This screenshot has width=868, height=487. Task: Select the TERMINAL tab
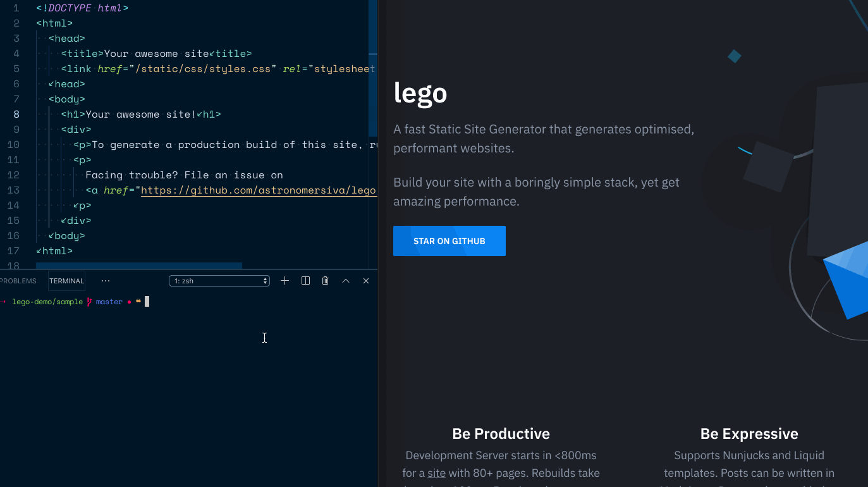[66, 281]
